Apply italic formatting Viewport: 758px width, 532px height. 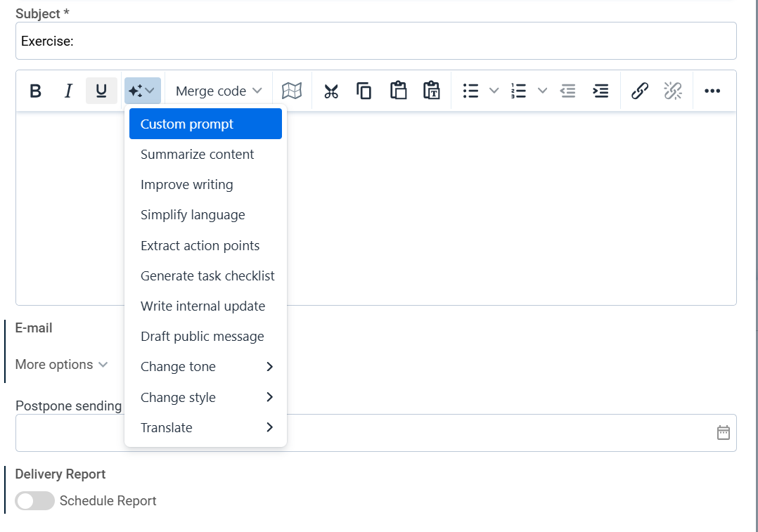pyautogui.click(x=68, y=91)
